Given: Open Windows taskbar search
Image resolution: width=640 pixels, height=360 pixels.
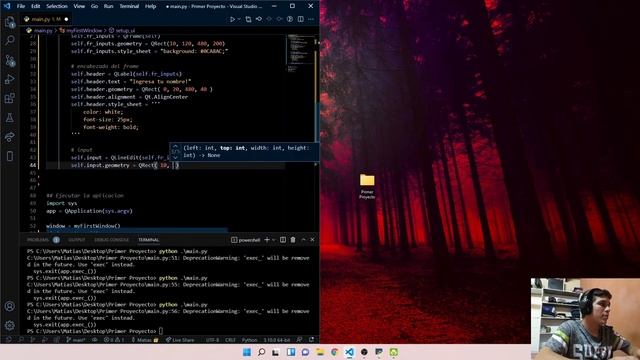Looking at the screenshot, I should pos(262,352).
